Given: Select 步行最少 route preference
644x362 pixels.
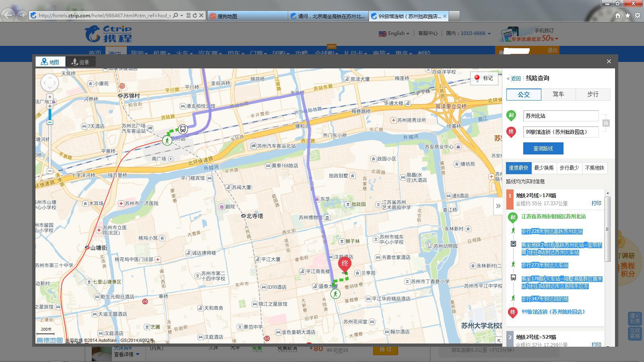Looking at the screenshot, I should (569, 168).
